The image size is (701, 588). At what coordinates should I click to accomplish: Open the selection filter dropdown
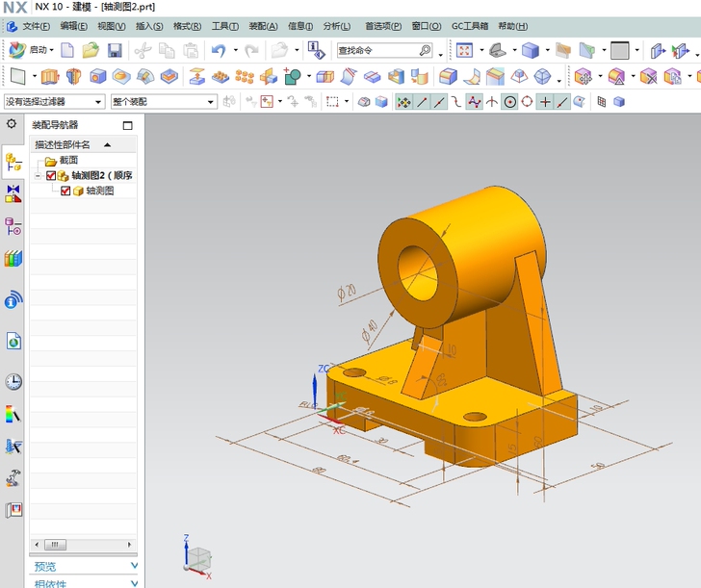54,101
